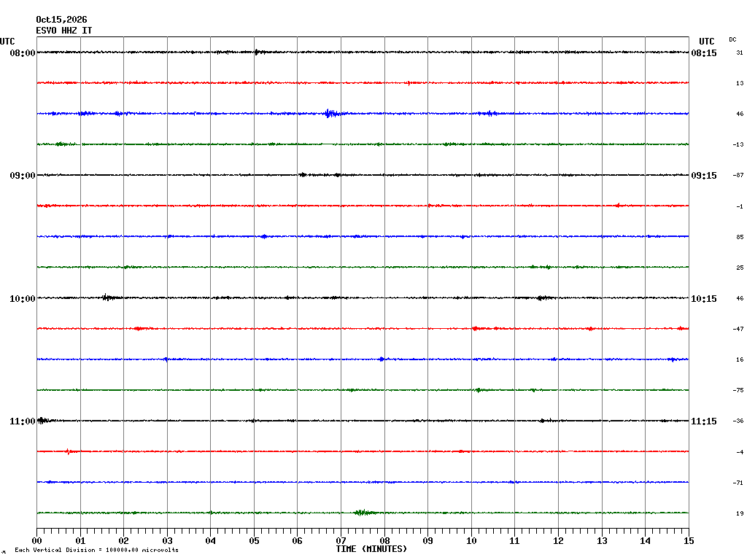Screen dimensions: 747x560
Task: Click minute axis tick label 02
Action: [x=124, y=540]
